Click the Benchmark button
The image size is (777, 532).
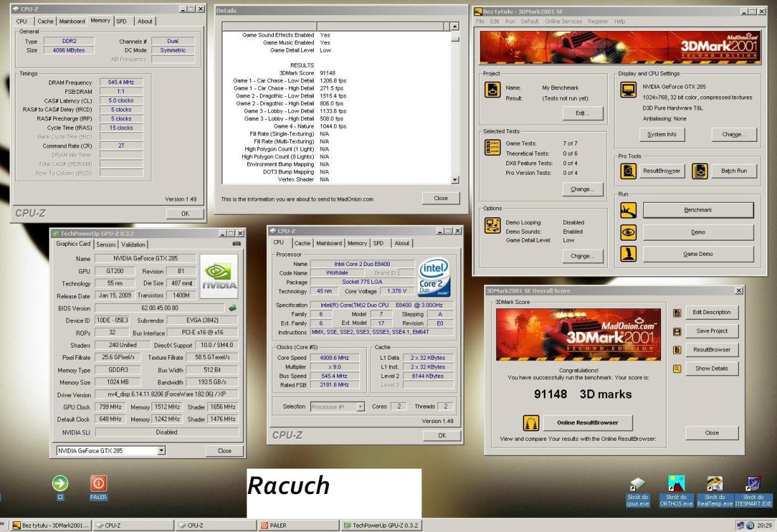click(698, 210)
